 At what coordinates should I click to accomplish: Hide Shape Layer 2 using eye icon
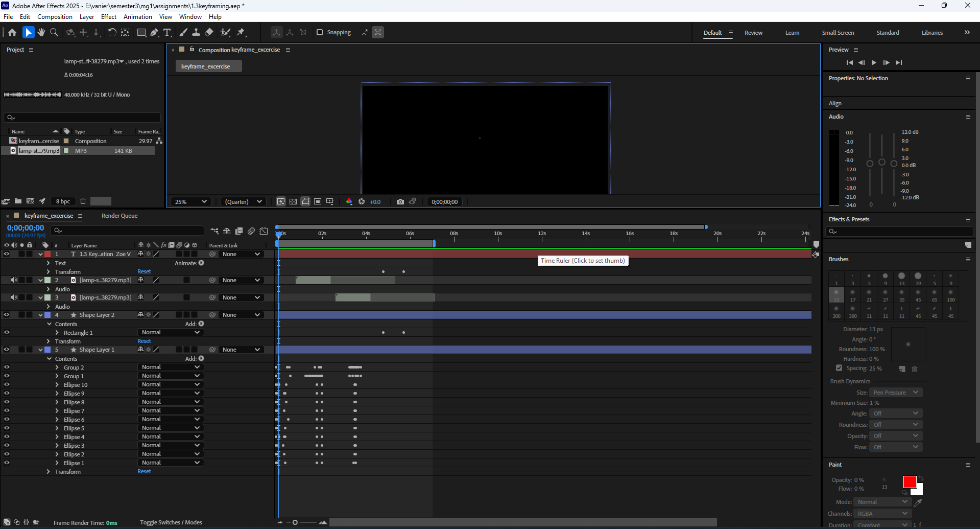point(7,315)
